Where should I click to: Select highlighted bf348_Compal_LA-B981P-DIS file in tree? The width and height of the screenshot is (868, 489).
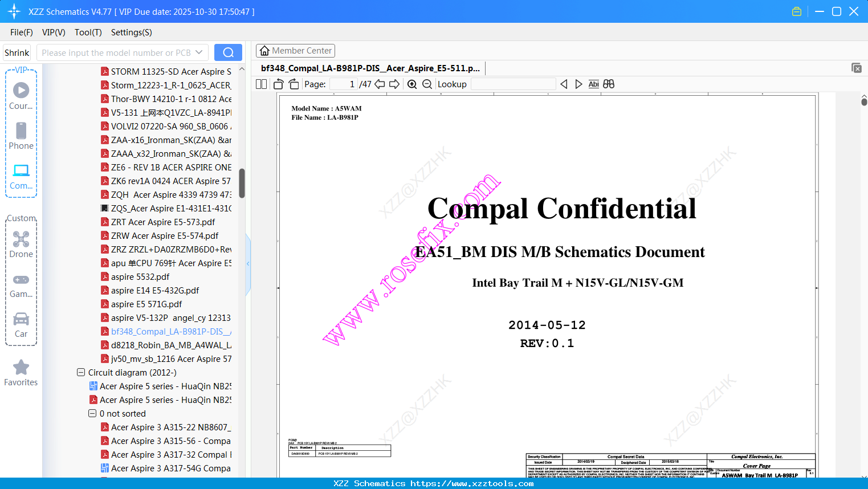pos(166,331)
